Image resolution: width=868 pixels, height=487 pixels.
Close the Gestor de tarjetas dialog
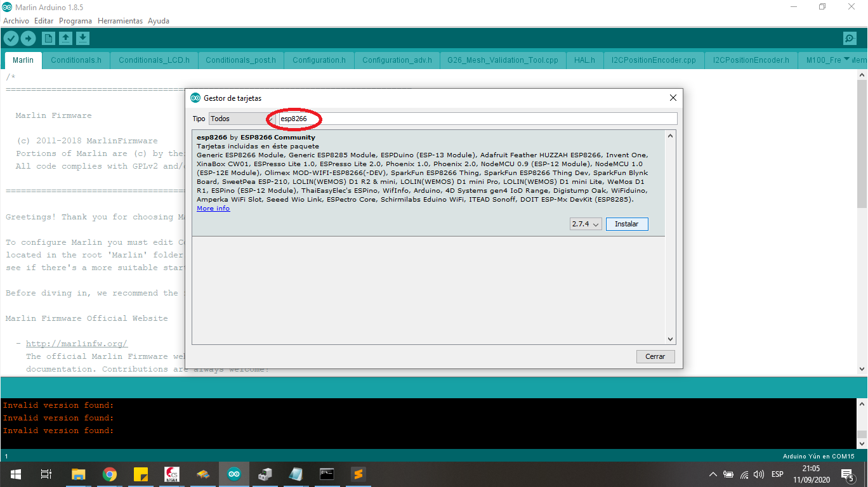(x=673, y=98)
